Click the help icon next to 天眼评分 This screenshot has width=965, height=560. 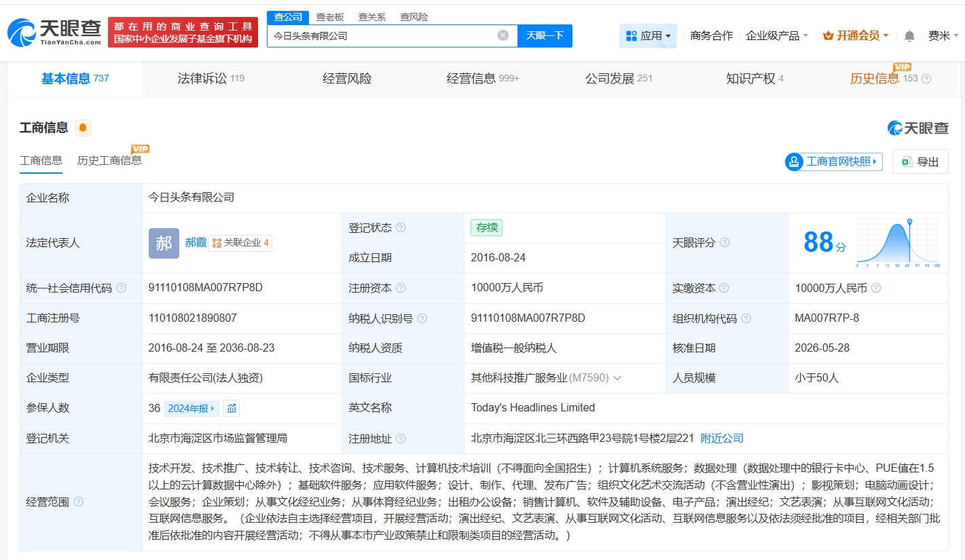pos(725,242)
